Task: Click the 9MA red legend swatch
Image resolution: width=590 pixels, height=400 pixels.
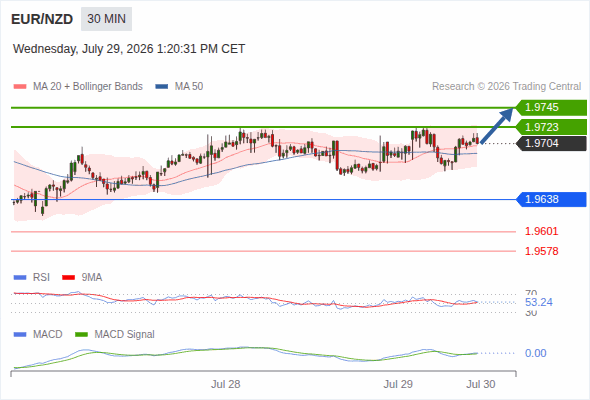Action: pos(68,278)
